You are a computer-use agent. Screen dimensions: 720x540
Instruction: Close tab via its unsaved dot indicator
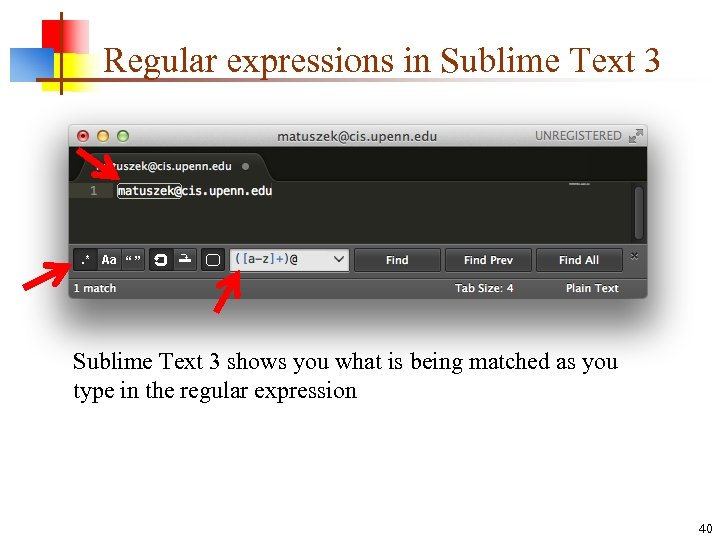(x=246, y=166)
